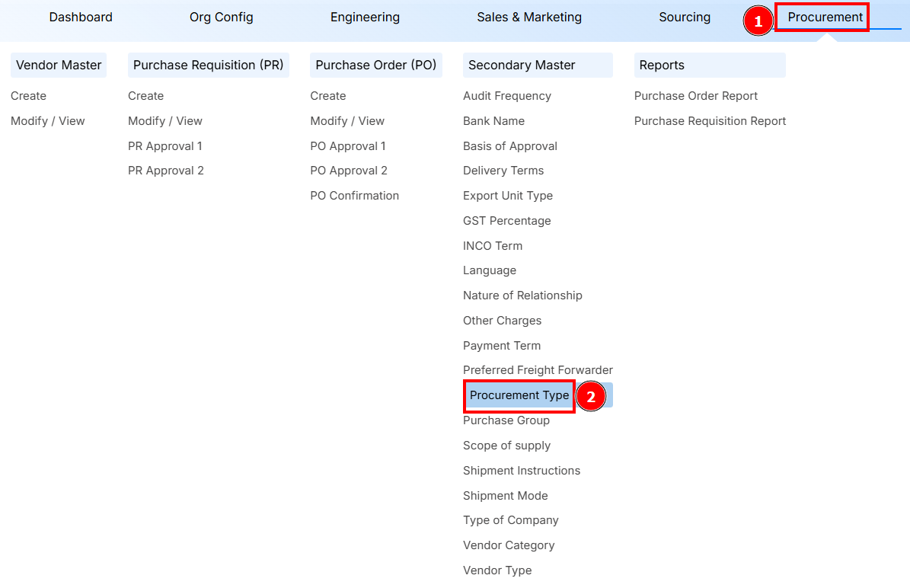Open the Dashboard menu
The height and width of the screenshot is (588, 910).
coord(81,17)
